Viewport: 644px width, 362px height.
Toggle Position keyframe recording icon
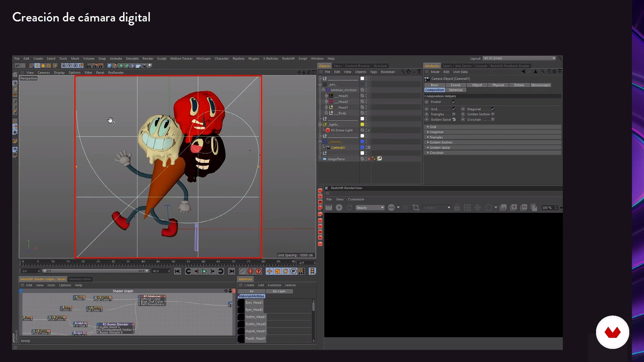click(x=269, y=271)
